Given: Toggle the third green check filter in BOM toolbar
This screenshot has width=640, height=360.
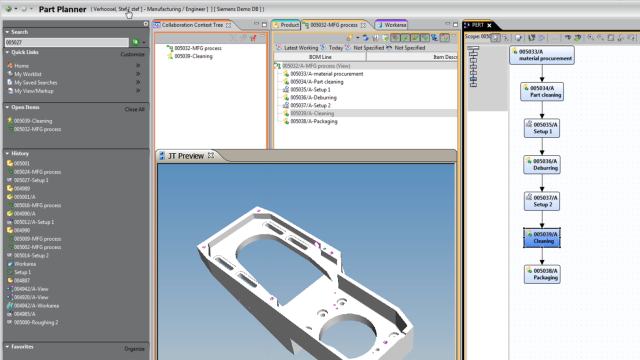Looking at the screenshot, I should [415, 38].
